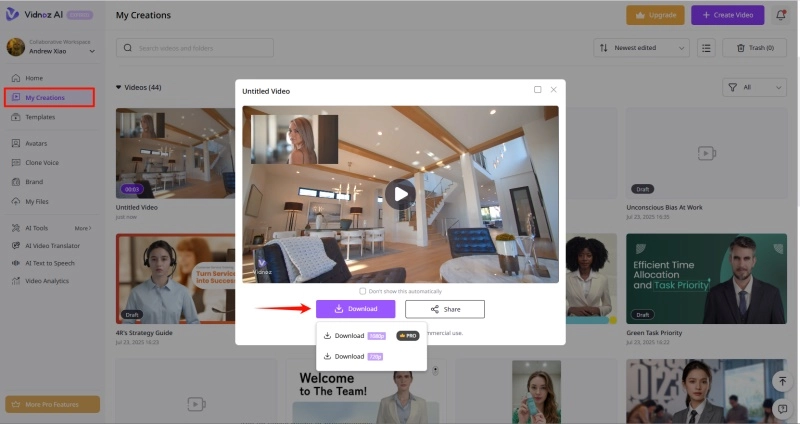Open the feedback chat icon
800x424 pixels.
782,408
